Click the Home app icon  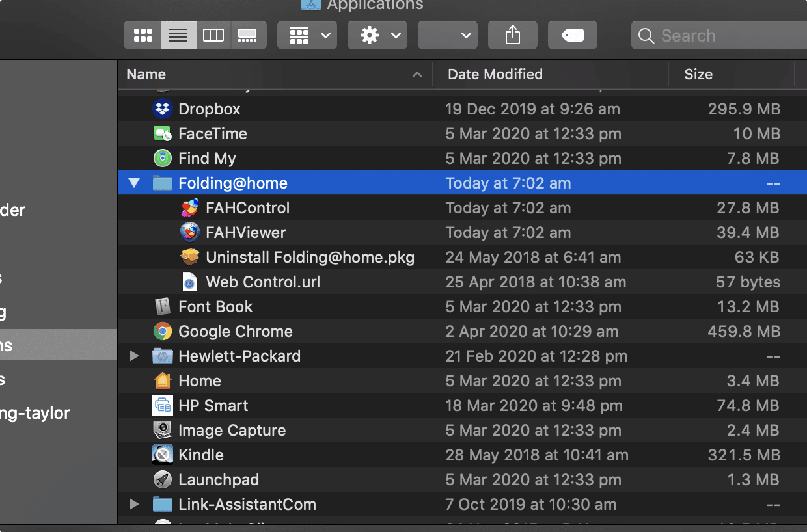pos(162,380)
